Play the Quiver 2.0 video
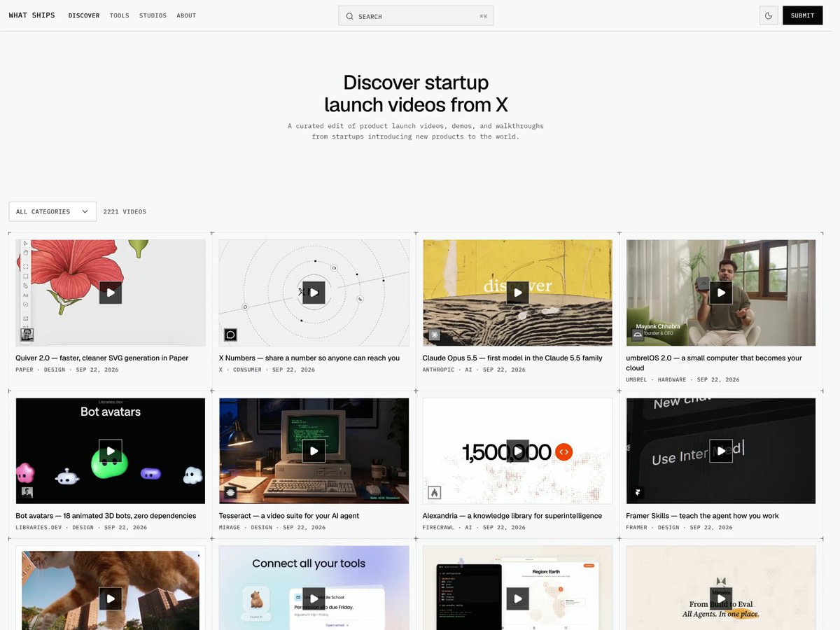This screenshot has height=630, width=840. (111, 293)
